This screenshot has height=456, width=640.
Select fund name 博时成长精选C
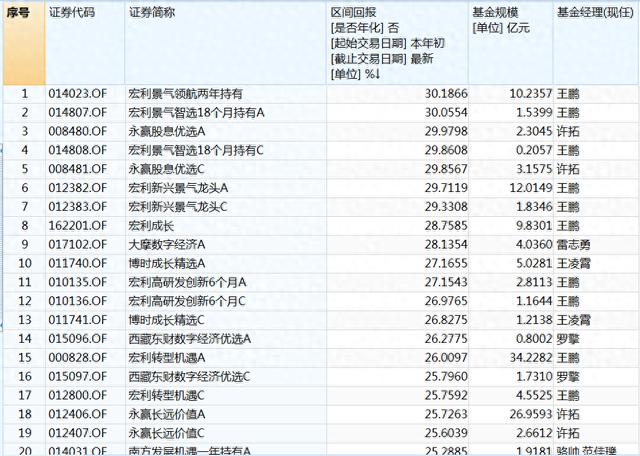166,320
